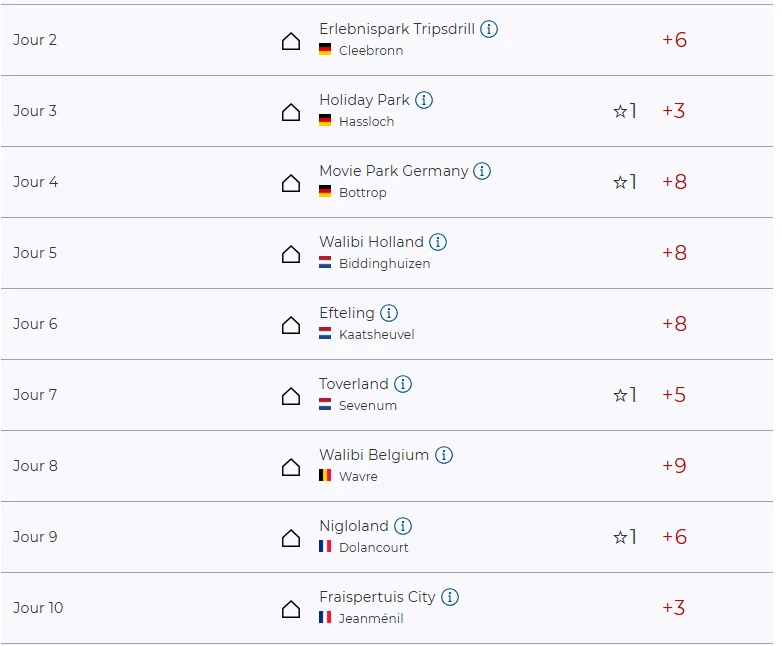
Task: Show Movie Park Germany info icon
Action: click(x=482, y=171)
